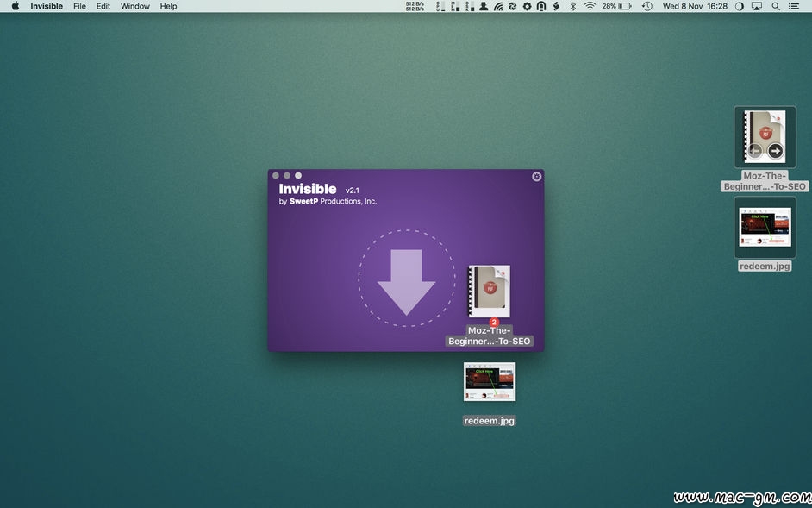Click the dashed drop-zone arrow
Screen dimensions: 812x508
[x=407, y=279]
